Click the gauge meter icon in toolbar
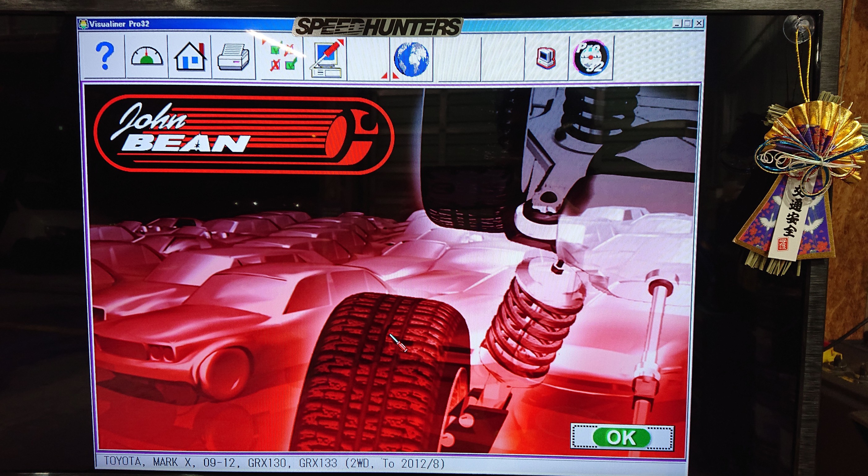Screen dimensions: 868x476 pyautogui.click(x=147, y=57)
